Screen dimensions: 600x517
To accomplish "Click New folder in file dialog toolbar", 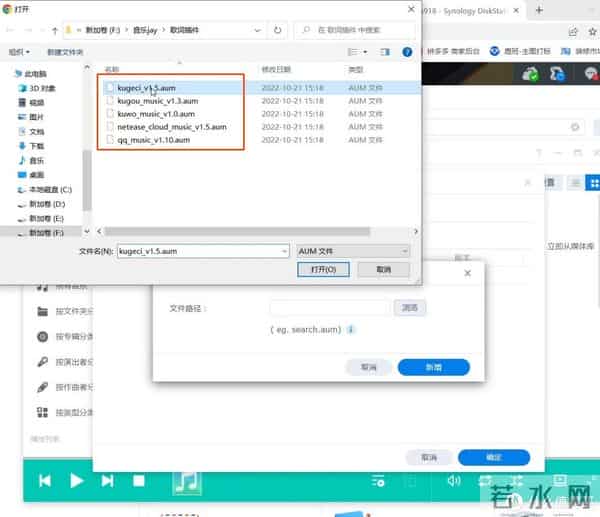I will coord(65,52).
